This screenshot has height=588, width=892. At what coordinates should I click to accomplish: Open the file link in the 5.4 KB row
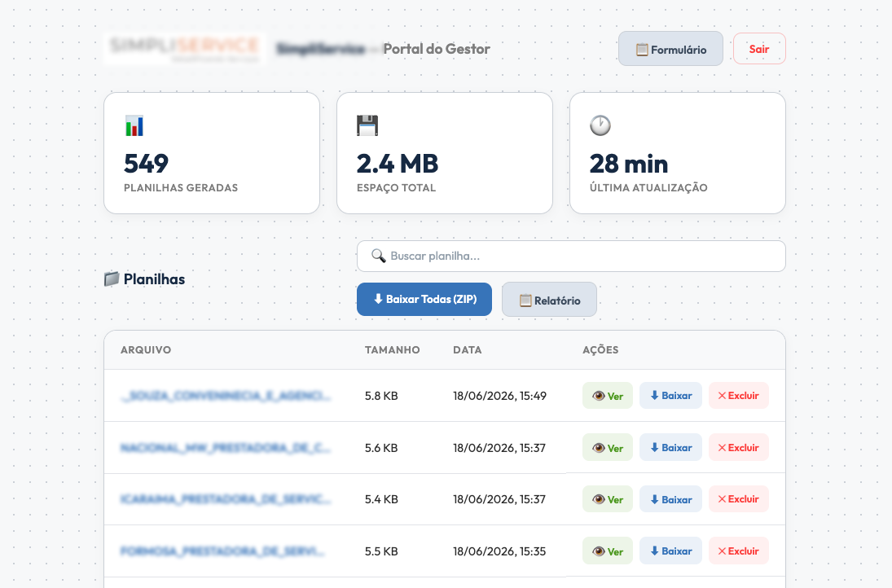226,499
